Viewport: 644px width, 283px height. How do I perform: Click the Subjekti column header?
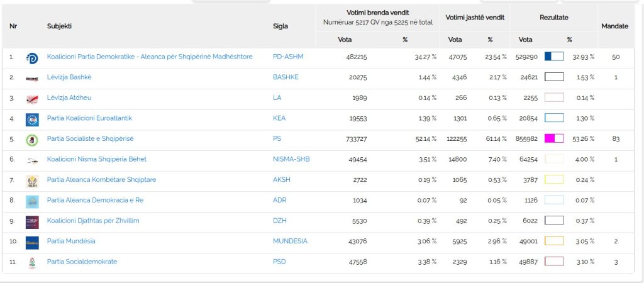[60, 26]
